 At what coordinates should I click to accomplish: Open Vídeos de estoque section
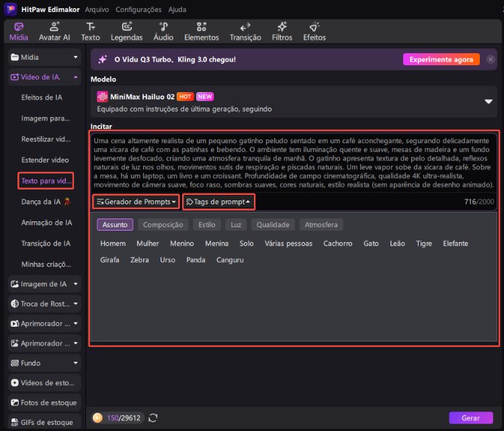(44, 383)
